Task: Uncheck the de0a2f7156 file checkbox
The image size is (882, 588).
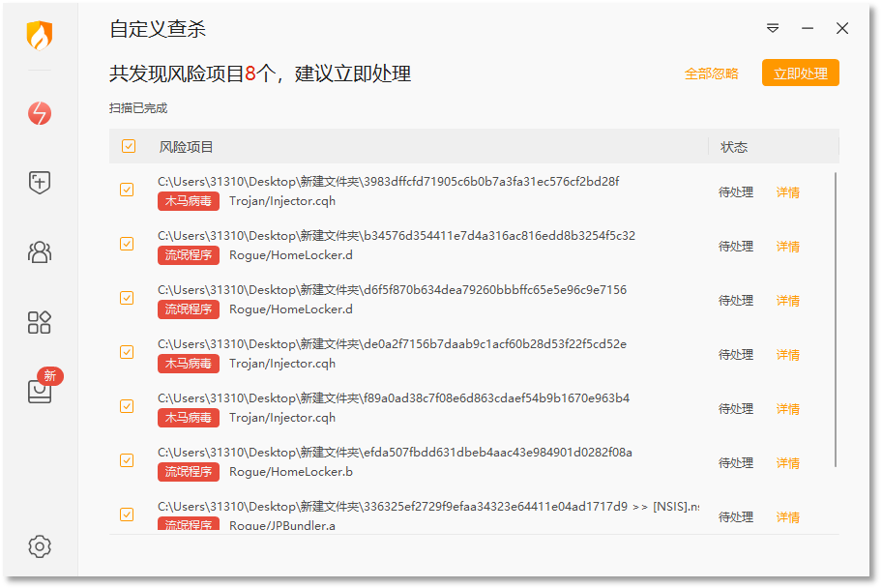Action: click(127, 352)
